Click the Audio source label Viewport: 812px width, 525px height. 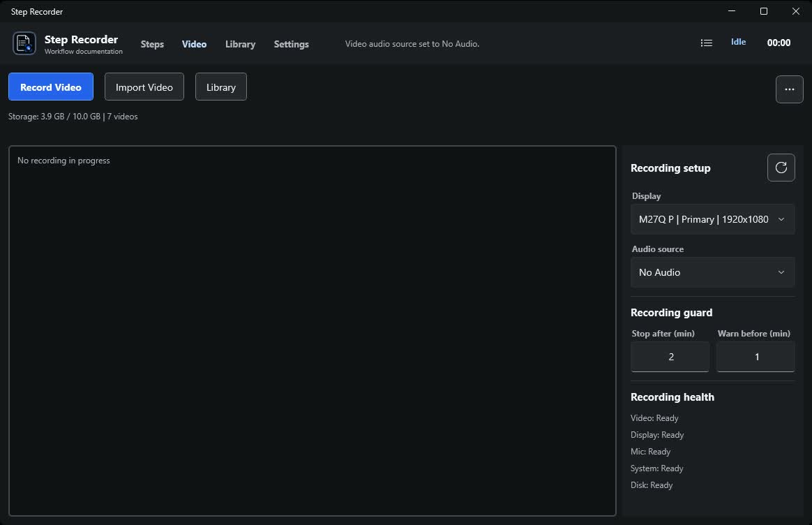point(658,249)
